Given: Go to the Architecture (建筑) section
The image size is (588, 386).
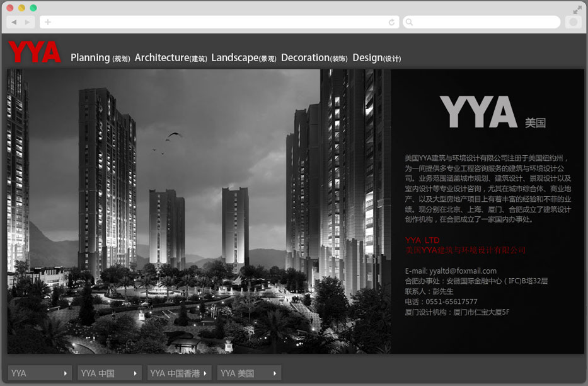Looking at the screenshot, I should 171,58.
